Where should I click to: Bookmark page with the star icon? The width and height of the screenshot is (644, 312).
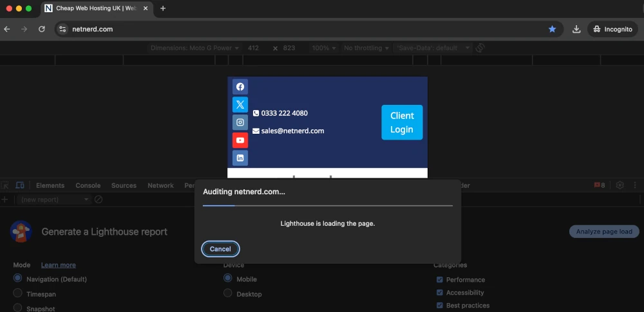pos(552,29)
